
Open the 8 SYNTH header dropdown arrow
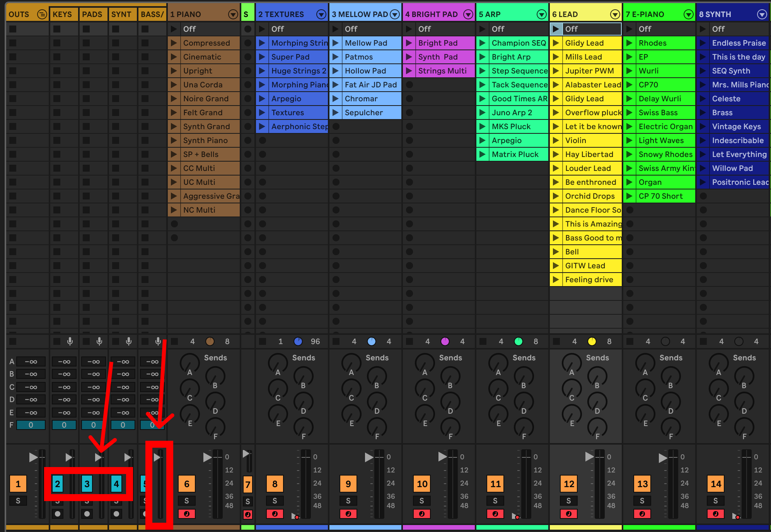(x=762, y=14)
